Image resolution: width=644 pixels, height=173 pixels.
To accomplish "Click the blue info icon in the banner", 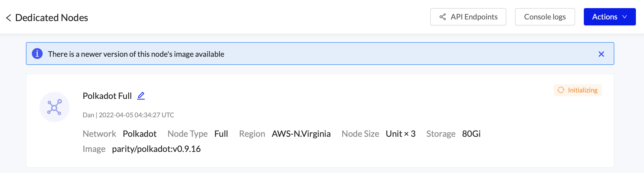I will coord(37,54).
